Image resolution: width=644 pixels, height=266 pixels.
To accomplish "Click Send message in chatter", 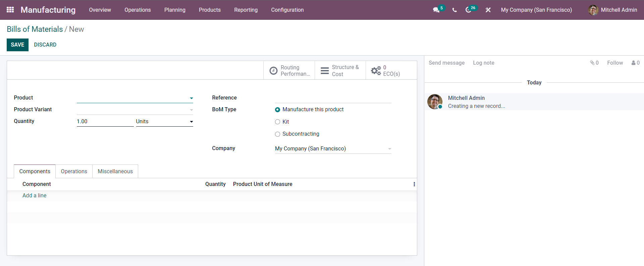I will [x=446, y=63].
